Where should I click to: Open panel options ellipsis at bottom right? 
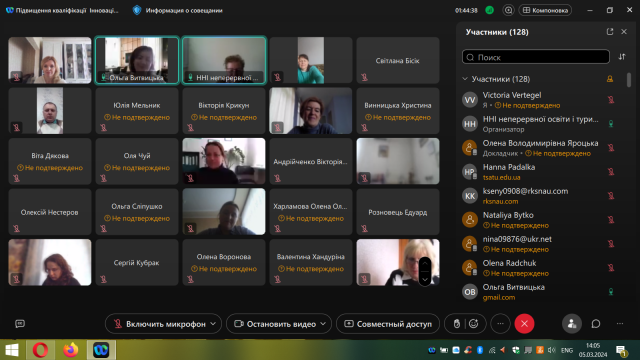pos(620,324)
